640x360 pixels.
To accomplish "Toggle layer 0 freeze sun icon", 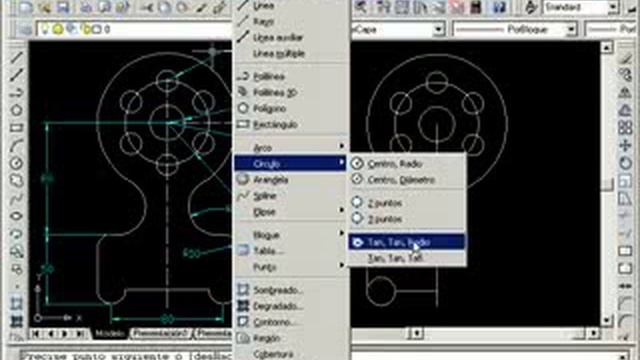I will tap(58, 29).
